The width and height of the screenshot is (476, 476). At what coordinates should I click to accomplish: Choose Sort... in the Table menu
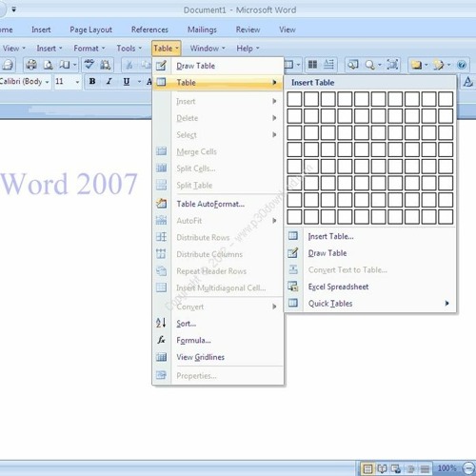pos(218,324)
